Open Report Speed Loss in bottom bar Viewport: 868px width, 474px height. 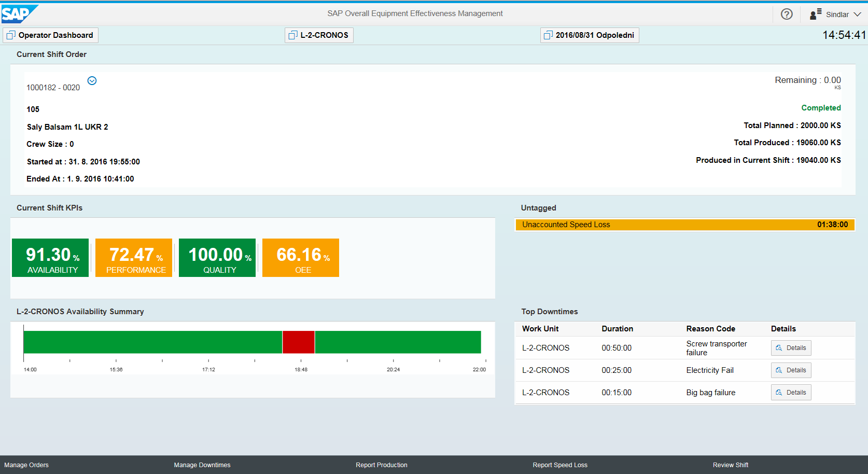click(560, 465)
